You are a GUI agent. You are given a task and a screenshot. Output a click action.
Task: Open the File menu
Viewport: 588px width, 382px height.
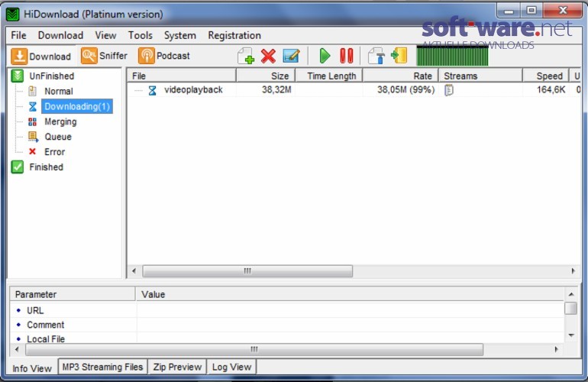tap(18, 35)
